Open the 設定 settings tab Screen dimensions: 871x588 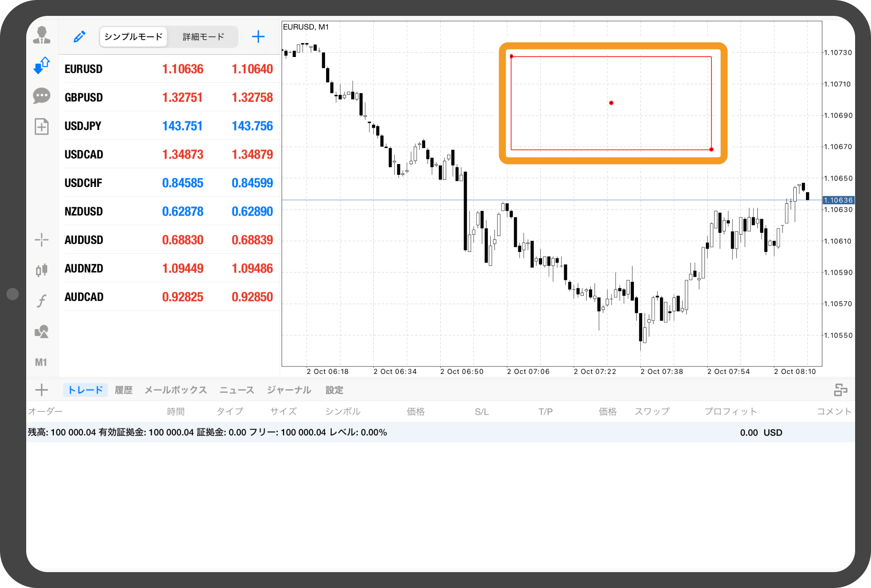pos(334,390)
